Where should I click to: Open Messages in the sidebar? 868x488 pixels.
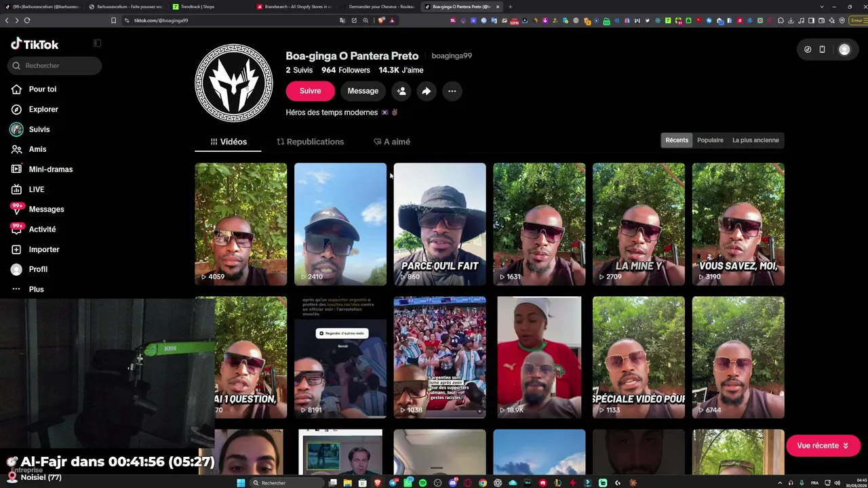46,209
